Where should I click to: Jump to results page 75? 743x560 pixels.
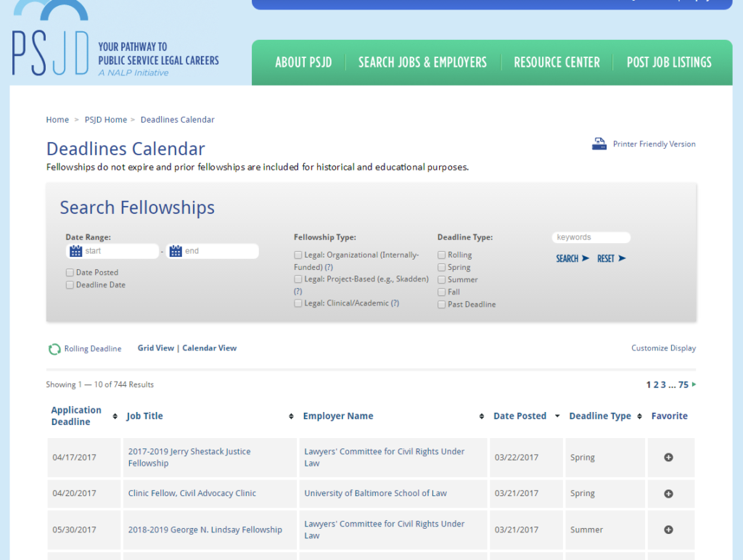[x=684, y=384]
